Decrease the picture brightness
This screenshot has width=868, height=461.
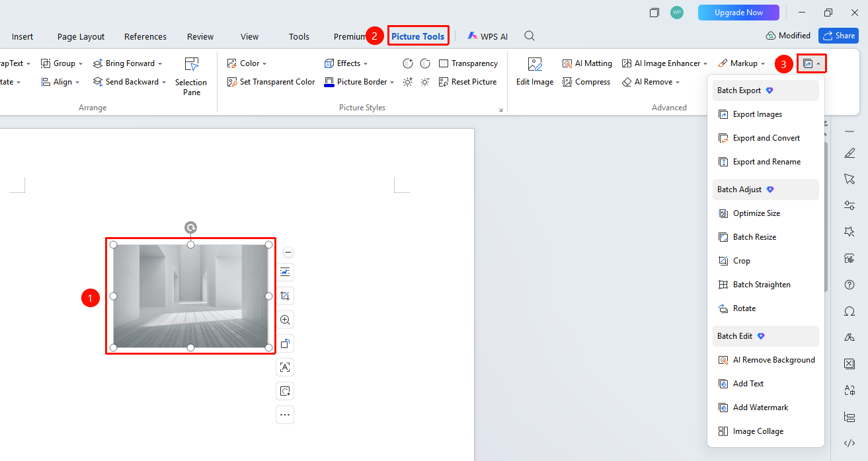(x=425, y=82)
